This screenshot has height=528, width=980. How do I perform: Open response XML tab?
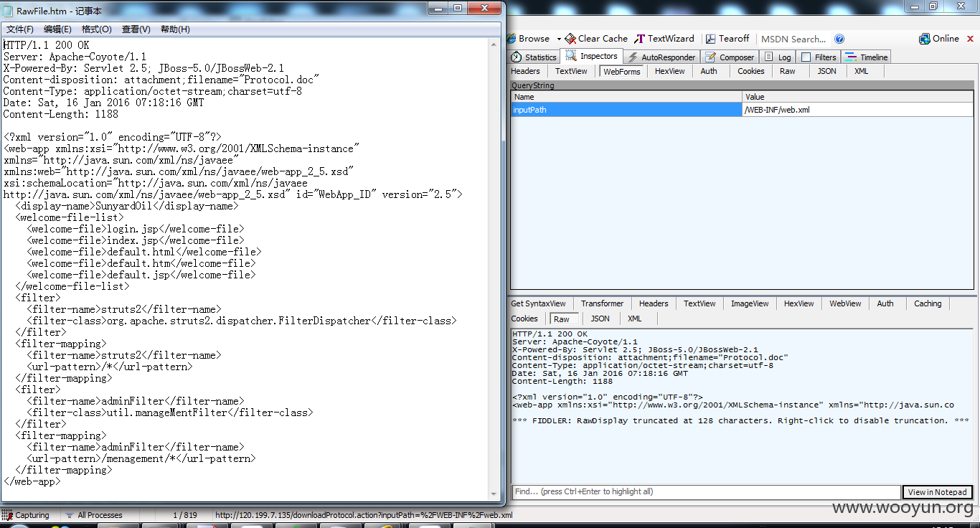pyautogui.click(x=634, y=319)
